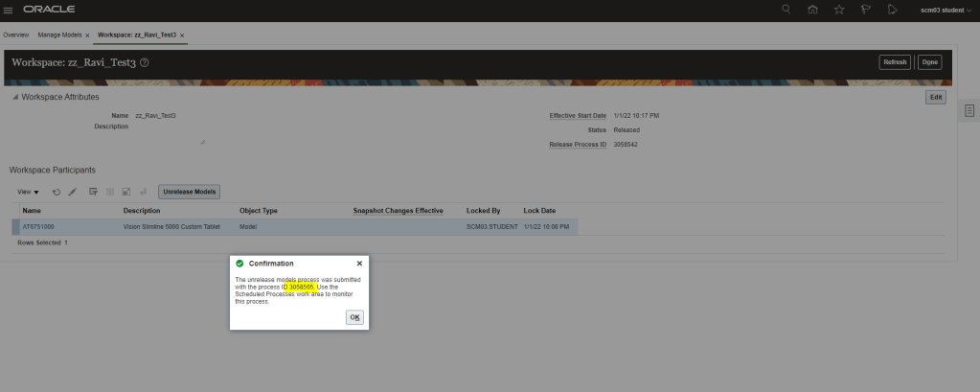Open the AT6751000 model link
980x392 pixels.
[x=38, y=227]
